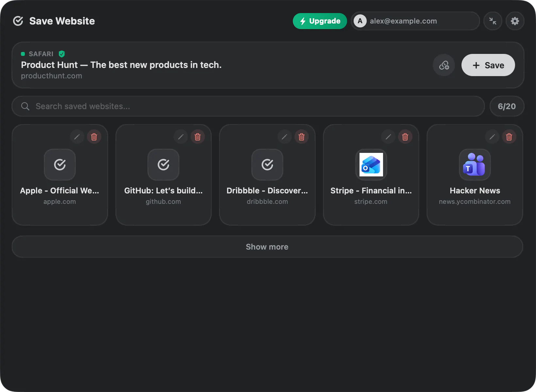
Task: Edit the GitHub saved website
Action: point(181,137)
